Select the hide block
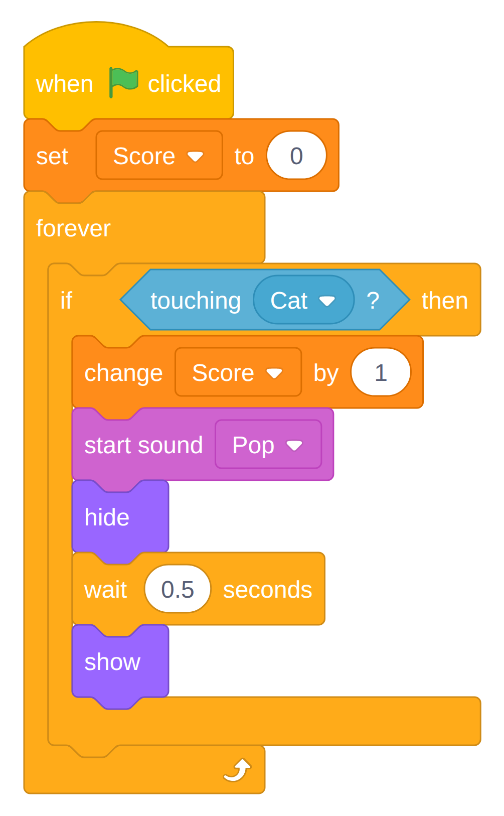 pos(107,517)
